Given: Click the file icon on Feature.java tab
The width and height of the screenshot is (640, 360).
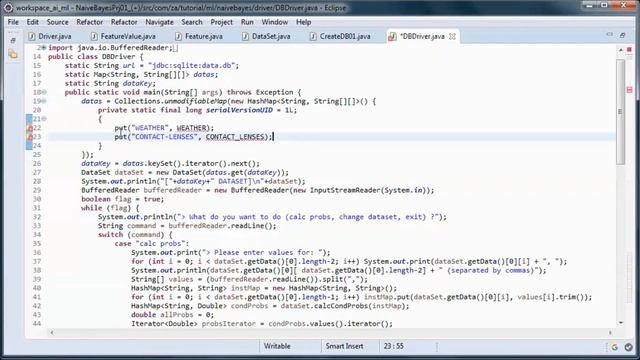Looking at the screenshot, I should click(x=178, y=36).
